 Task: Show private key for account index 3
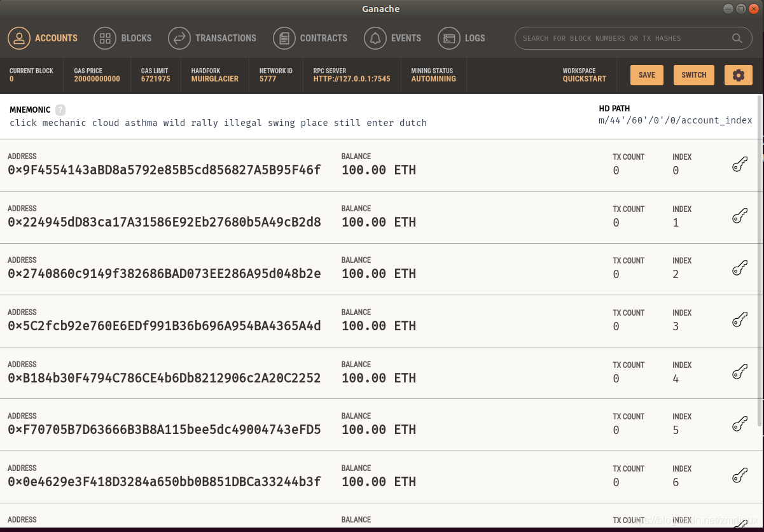coord(739,321)
